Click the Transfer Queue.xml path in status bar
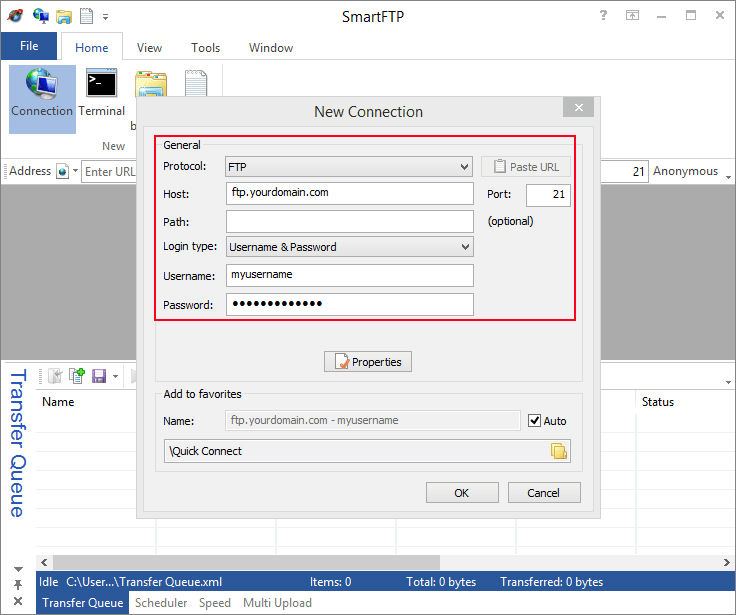 coord(144,582)
